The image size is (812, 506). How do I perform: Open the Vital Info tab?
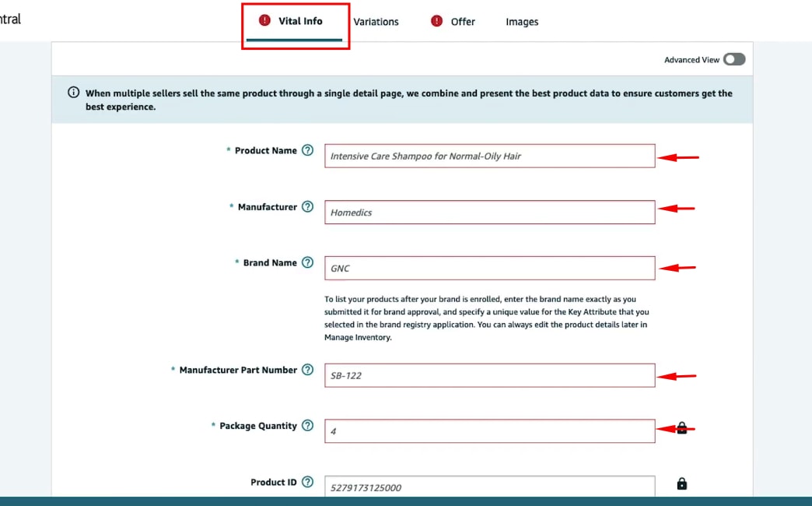point(294,21)
